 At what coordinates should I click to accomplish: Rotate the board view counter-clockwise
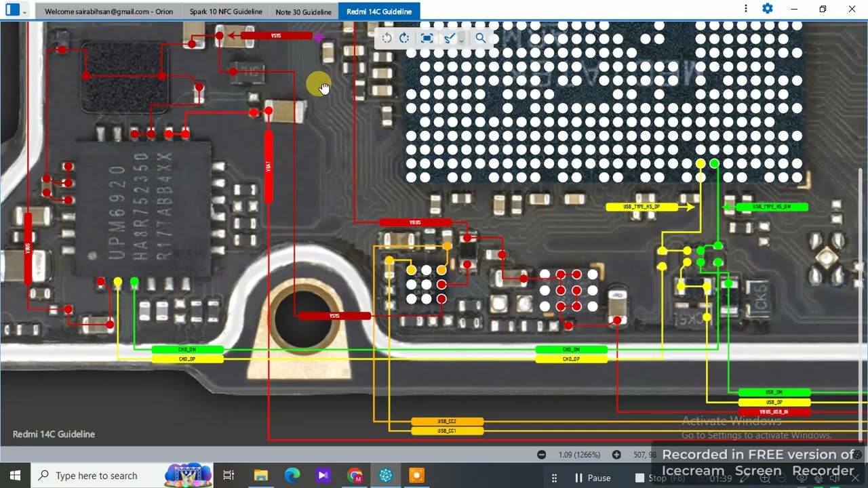pos(387,38)
